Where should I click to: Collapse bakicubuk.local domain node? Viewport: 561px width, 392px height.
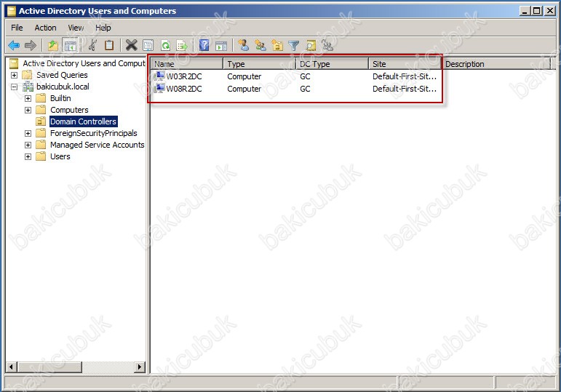(14, 87)
